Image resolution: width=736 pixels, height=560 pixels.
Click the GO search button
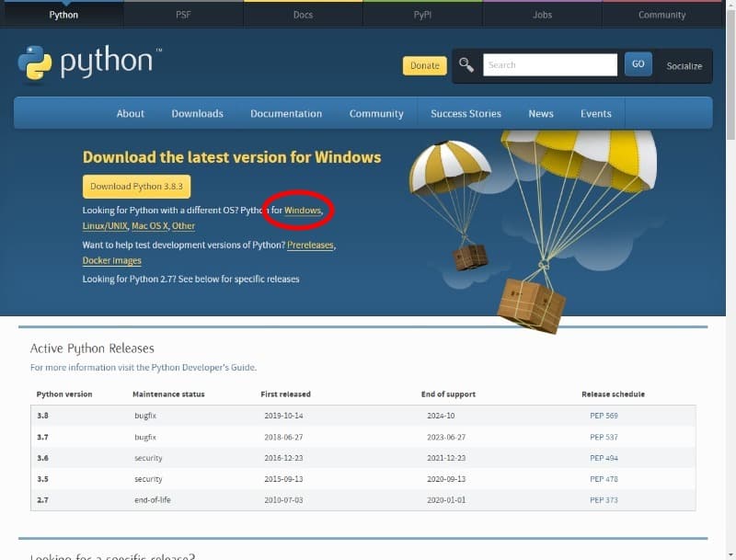[x=638, y=63]
